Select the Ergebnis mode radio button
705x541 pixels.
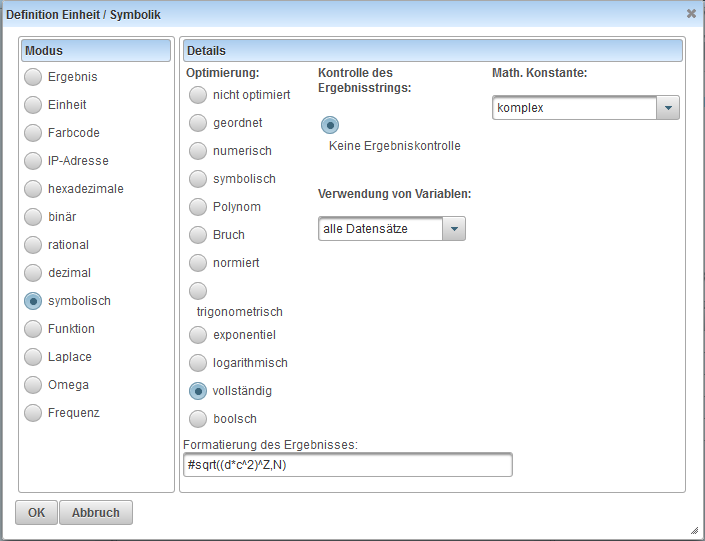coord(34,77)
